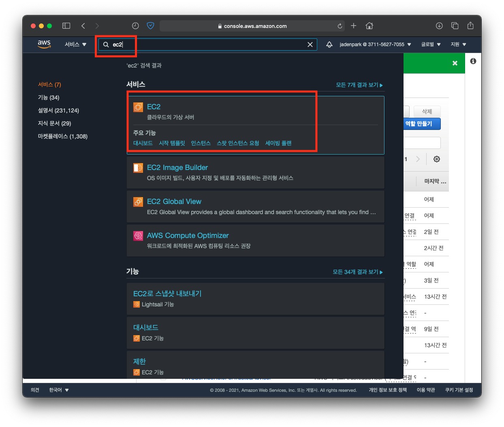Filter results by 서비스 (7)
Viewport: 504px width, 427px height.
click(49, 85)
